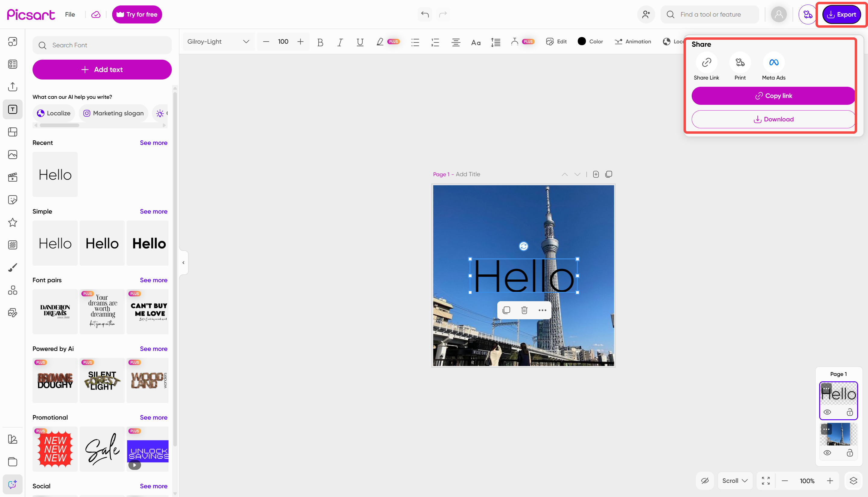The image size is (868, 497).
Task: Move page down chevron
Action: click(x=577, y=174)
